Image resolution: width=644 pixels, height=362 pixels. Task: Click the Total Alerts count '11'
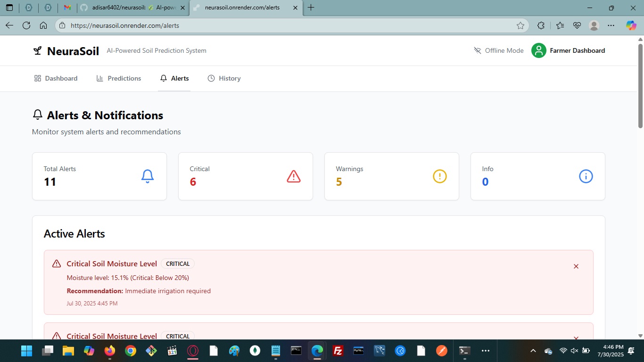[x=50, y=182]
